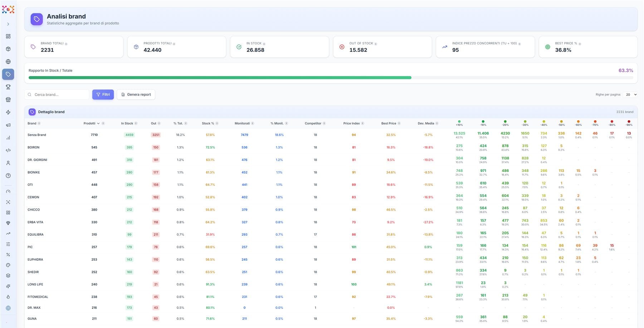644x328 pixels.
Task: Click the -50% orange dot column header
Action: click(561, 123)
